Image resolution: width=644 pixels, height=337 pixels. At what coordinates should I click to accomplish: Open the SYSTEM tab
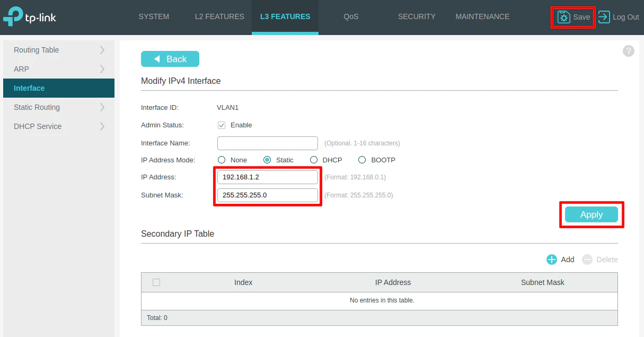tap(154, 16)
